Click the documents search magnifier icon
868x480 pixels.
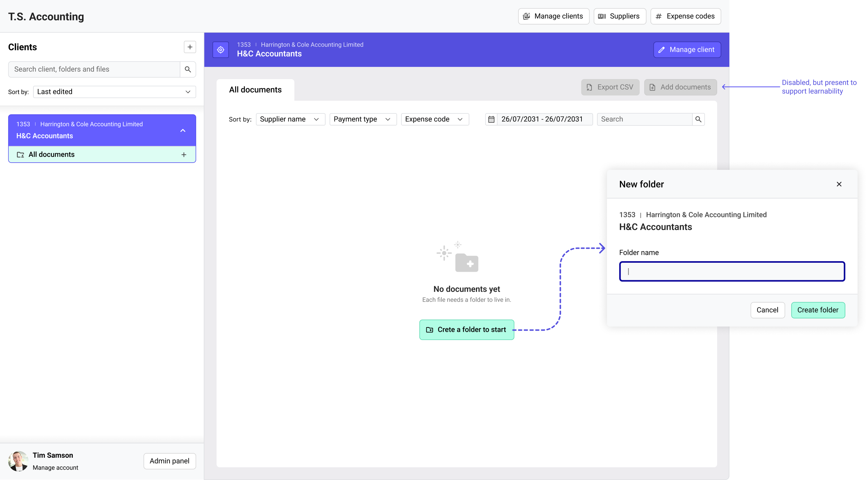[x=698, y=119]
